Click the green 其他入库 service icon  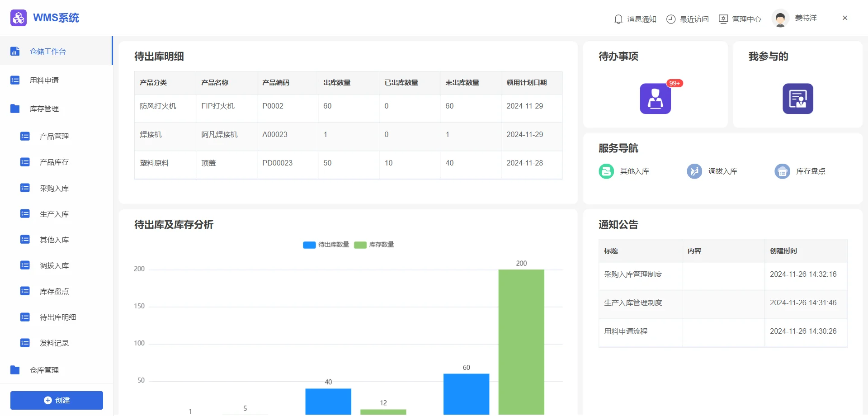click(x=606, y=171)
